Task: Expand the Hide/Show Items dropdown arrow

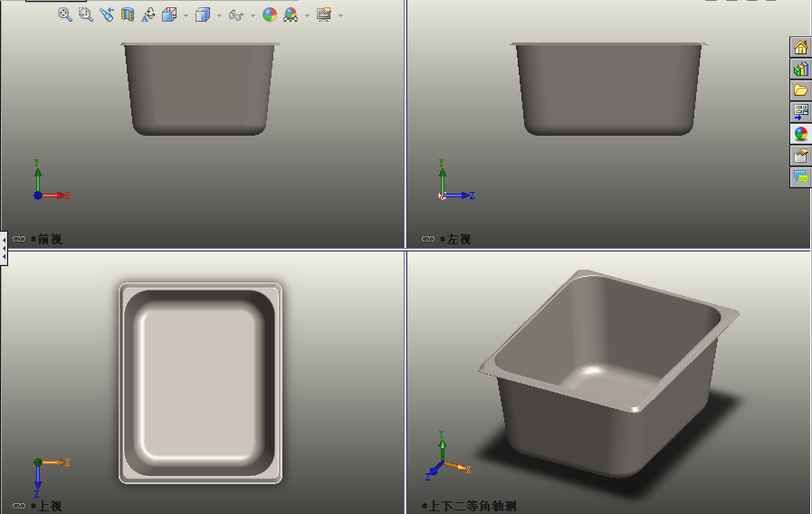Action: click(x=253, y=15)
